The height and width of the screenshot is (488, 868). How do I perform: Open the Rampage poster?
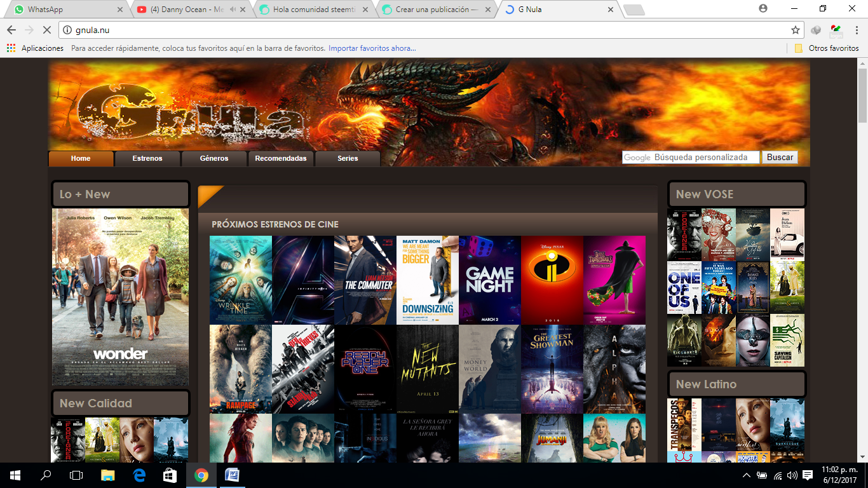coord(241,369)
